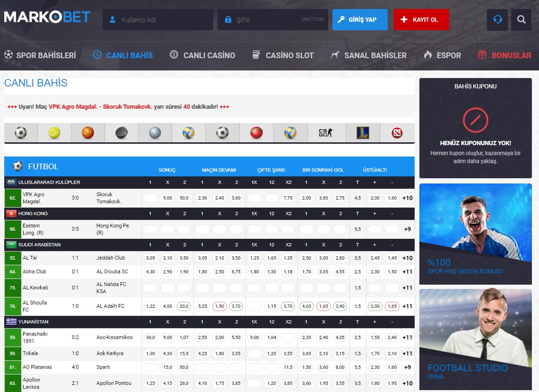Click the Uluslararası Kulüpler league icon
Viewport: 539px width, 392px height.
click(x=11, y=182)
